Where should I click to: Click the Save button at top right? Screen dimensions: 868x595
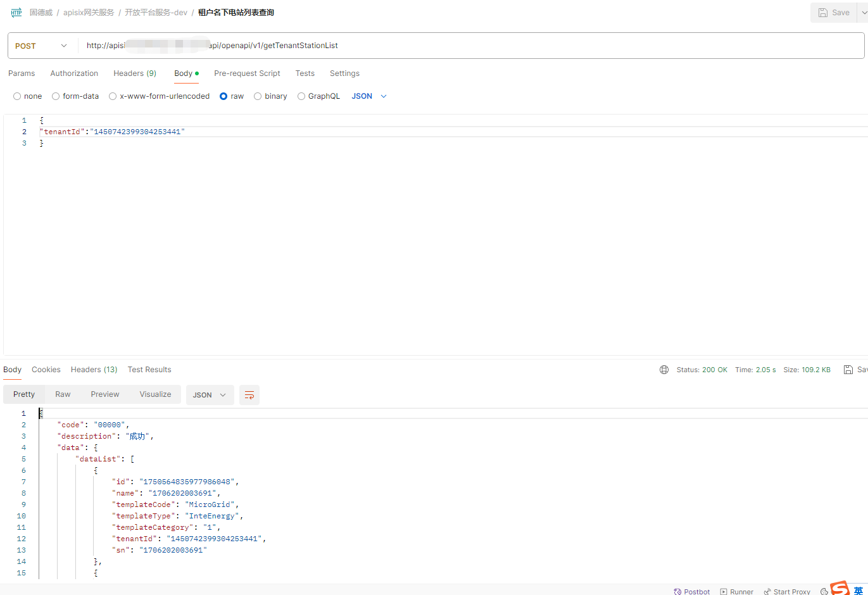coord(834,13)
